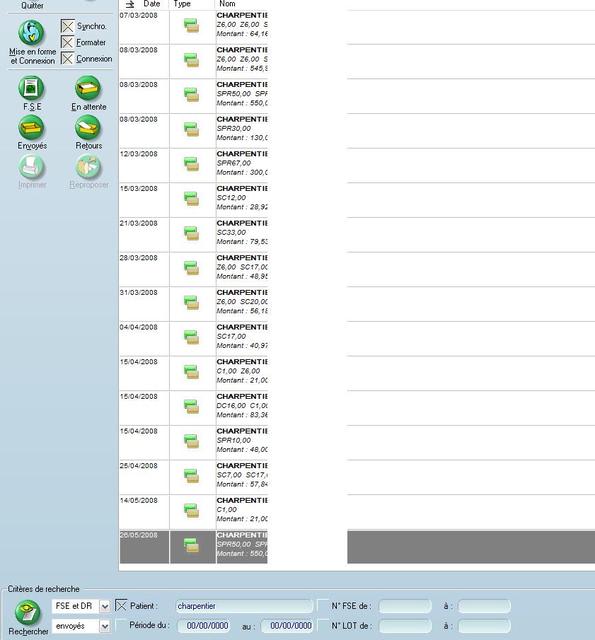This screenshot has width=595, height=640.
Task: Enable the N° FSE de checkbox
Action: click(323, 606)
